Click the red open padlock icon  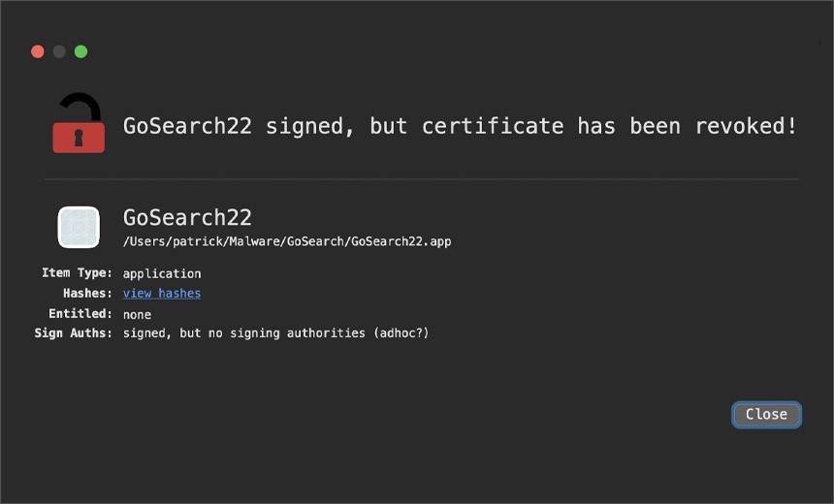point(79,123)
